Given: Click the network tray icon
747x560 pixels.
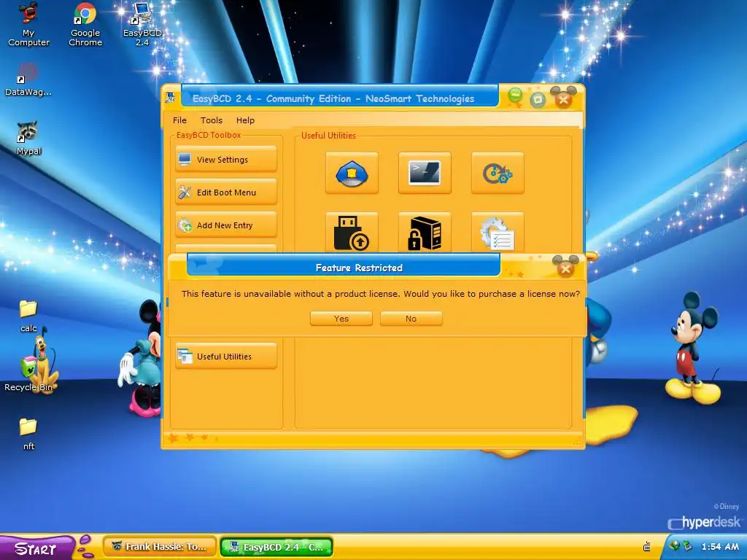Looking at the screenshot, I should 674,546.
